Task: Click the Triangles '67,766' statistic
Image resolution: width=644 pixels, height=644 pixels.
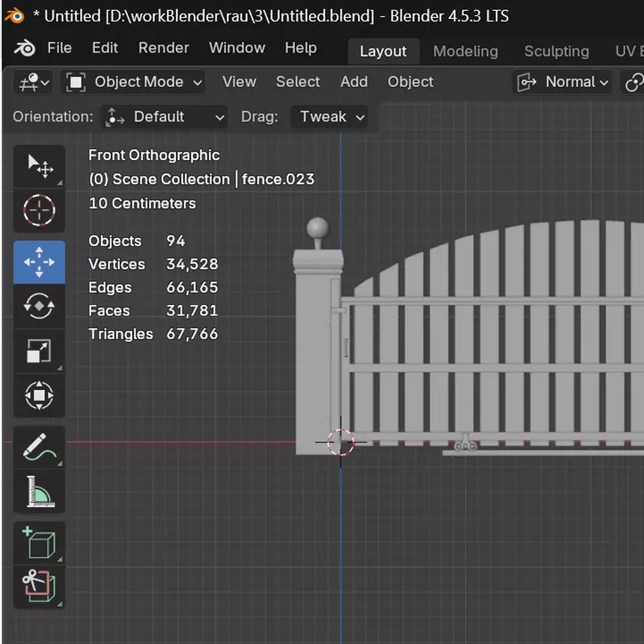Action: tap(192, 334)
